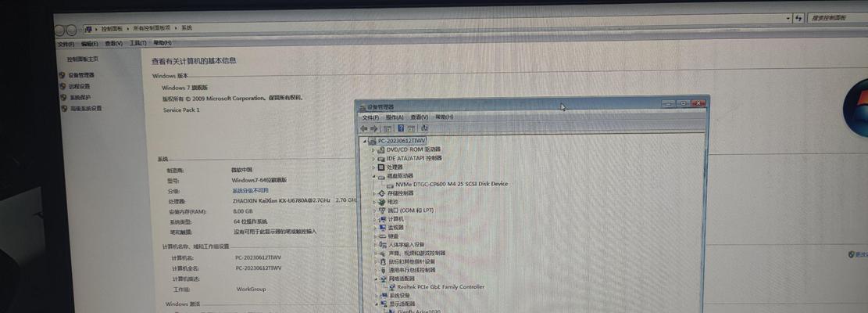This screenshot has height=313, width=868.
Task: Click the 声音、视频和游戏控制器 speaker icon
Action: (383, 254)
